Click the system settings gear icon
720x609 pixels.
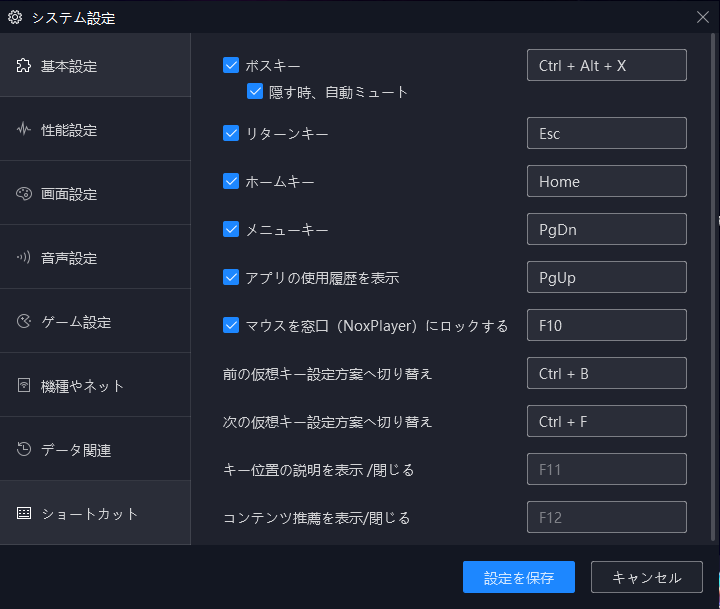tap(15, 17)
